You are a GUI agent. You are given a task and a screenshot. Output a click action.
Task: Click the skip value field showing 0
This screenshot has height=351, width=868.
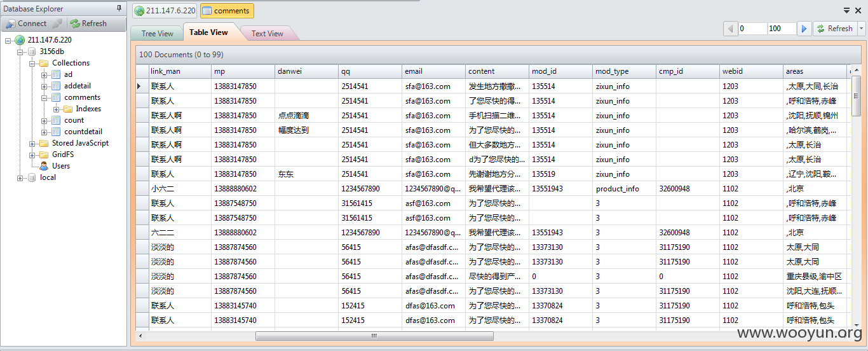click(752, 29)
